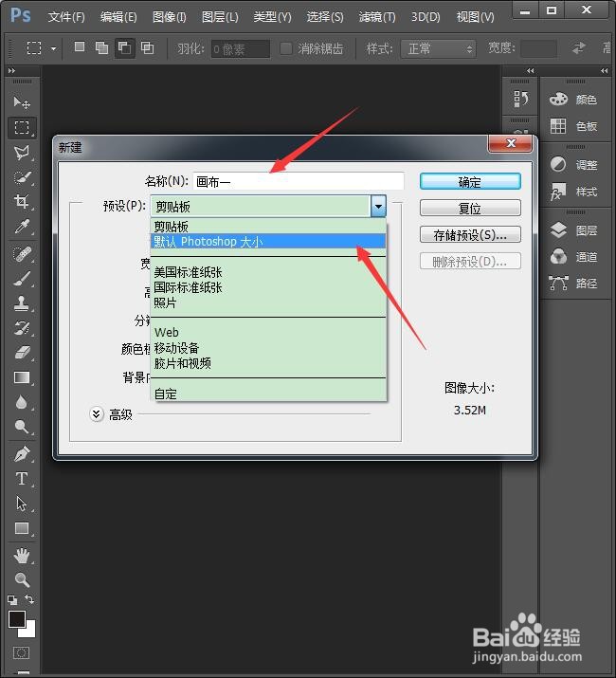Choose Subtract from selection mode
The width and height of the screenshot is (616, 678).
click(124, 47)
